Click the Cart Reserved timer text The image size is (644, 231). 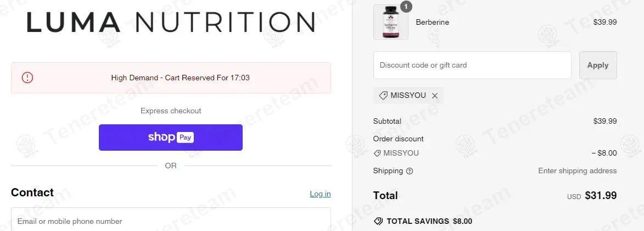(x=180, y=78)
